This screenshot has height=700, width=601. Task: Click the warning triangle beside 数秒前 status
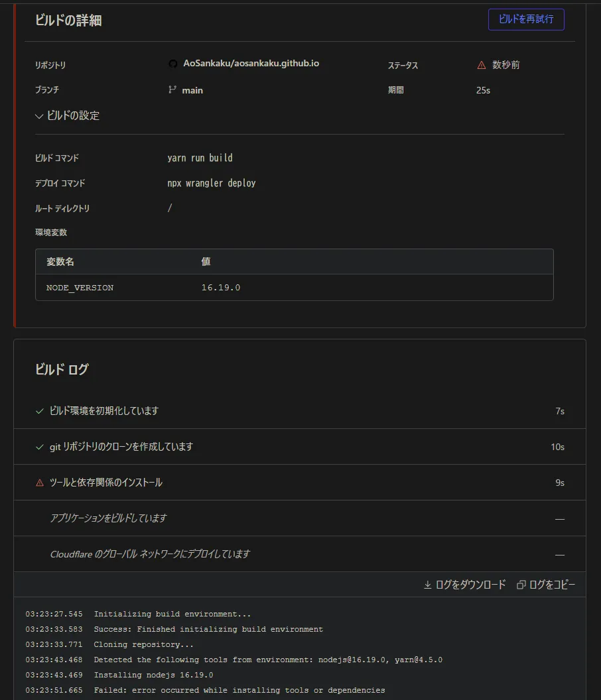tap(481, 64)
